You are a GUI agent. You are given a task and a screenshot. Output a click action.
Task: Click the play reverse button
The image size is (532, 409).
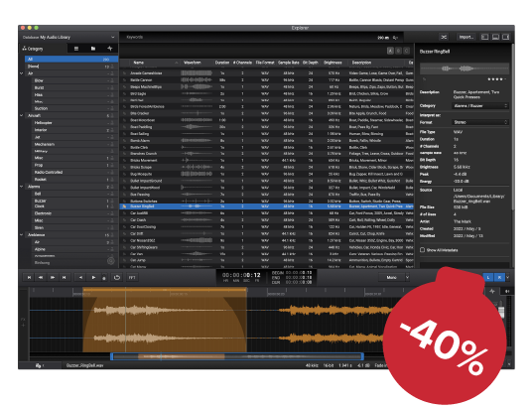[x=80, y=277]
